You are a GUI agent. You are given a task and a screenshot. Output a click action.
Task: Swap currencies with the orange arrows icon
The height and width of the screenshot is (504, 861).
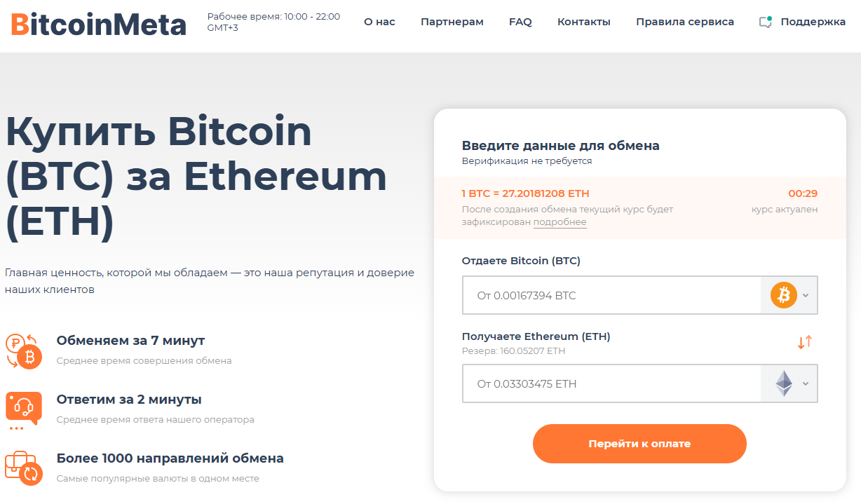tap(804, 342)
